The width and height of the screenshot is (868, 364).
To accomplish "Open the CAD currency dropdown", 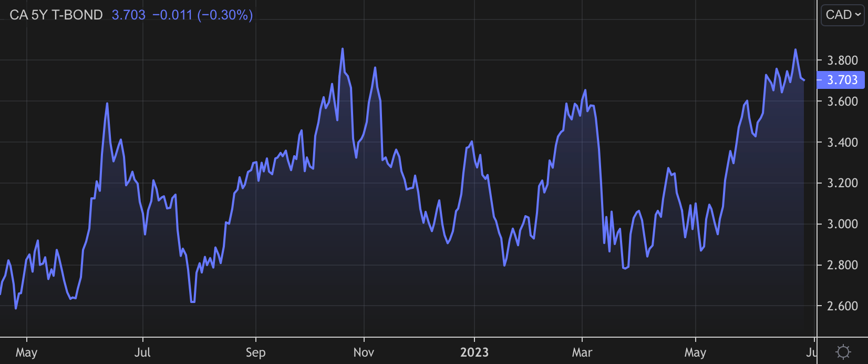I will click(842, 15).
